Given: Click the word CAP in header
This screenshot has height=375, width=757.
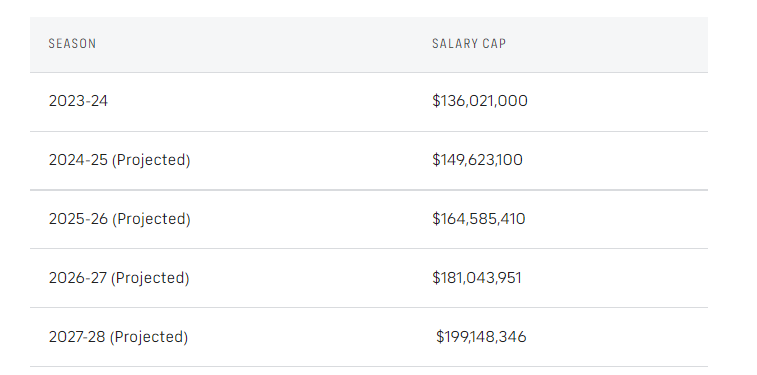Looking at the screenshot, I should pyautogui.click(x=494, y=43).
